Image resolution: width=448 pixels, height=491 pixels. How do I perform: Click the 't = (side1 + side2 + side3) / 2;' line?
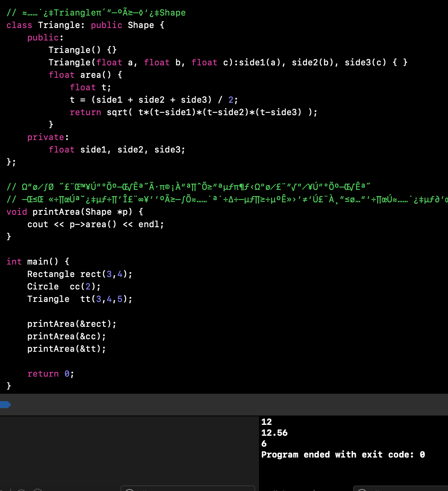tap(154, 100)
